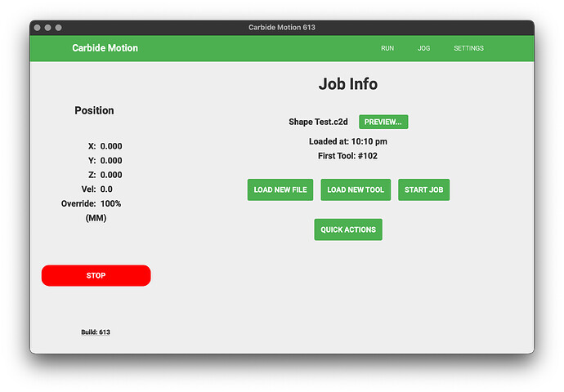Switch to the JOG tab
The width and height of the screenshot is (564, 392).
click(x=423, y=48)
